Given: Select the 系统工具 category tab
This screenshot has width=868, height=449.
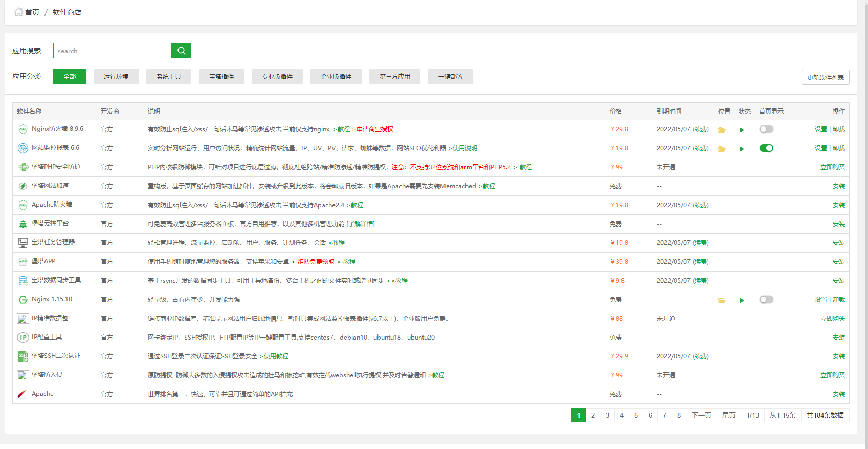Looking at the screenshot, I should [169, 76].
